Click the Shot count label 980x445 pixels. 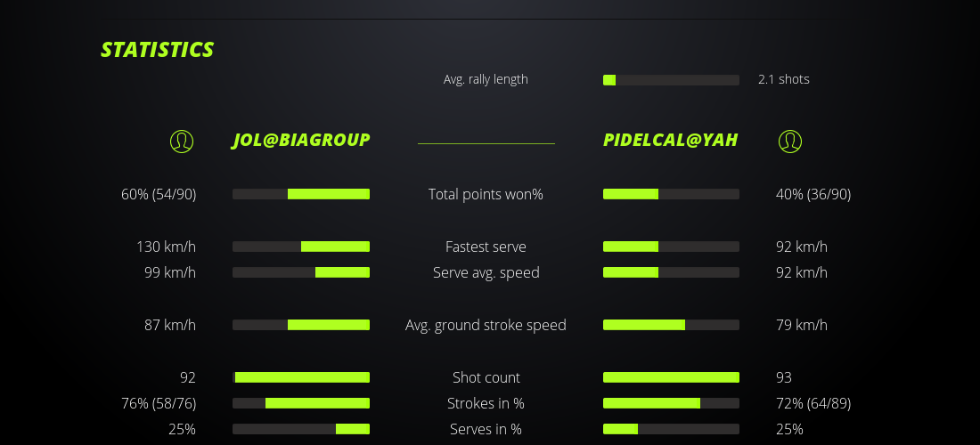[486, 377]
